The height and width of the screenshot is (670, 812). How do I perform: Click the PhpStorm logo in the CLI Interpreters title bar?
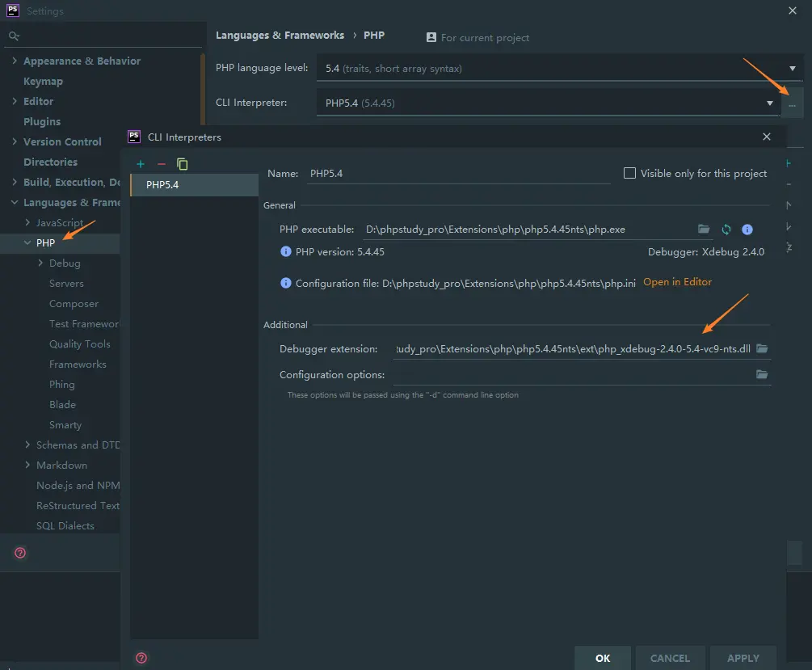(x=134, y=137)
